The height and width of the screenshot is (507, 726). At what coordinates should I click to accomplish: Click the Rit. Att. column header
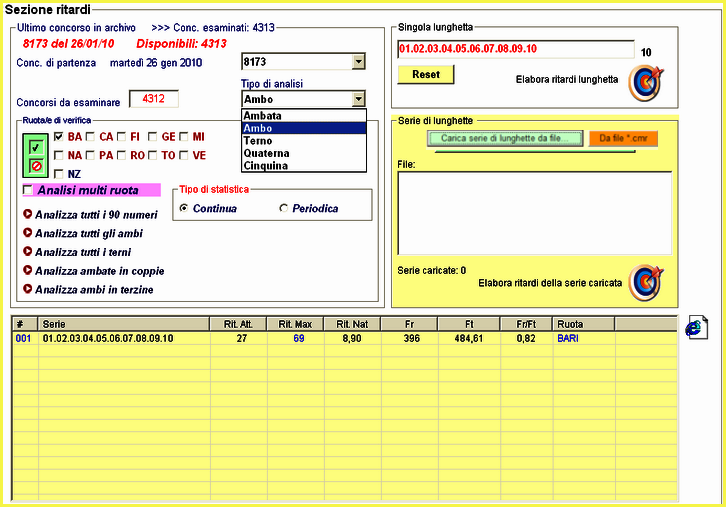tap(238, 324)
